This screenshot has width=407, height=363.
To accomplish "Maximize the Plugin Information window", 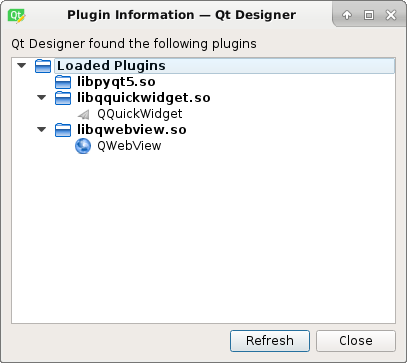I will [369, 15].
